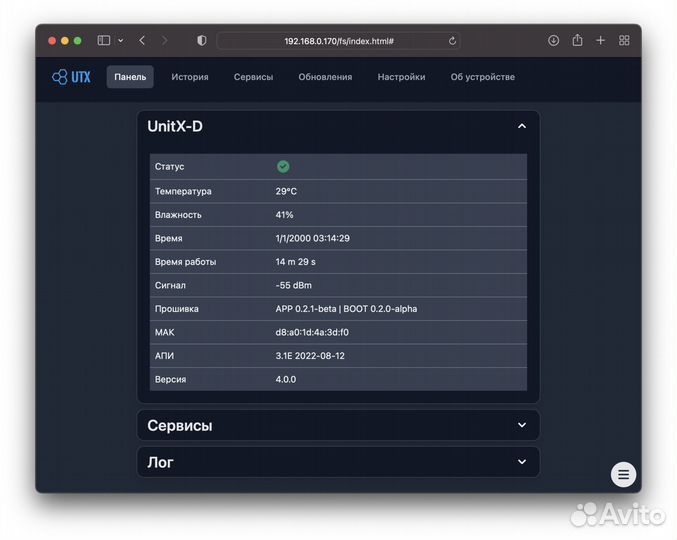Click the green status checkmark icon

[x=283, y=167]
